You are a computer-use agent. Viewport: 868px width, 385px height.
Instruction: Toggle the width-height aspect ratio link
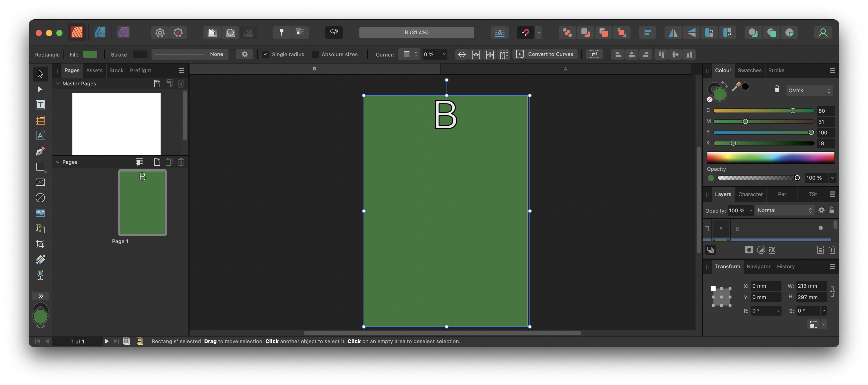[x=832, y=291]
